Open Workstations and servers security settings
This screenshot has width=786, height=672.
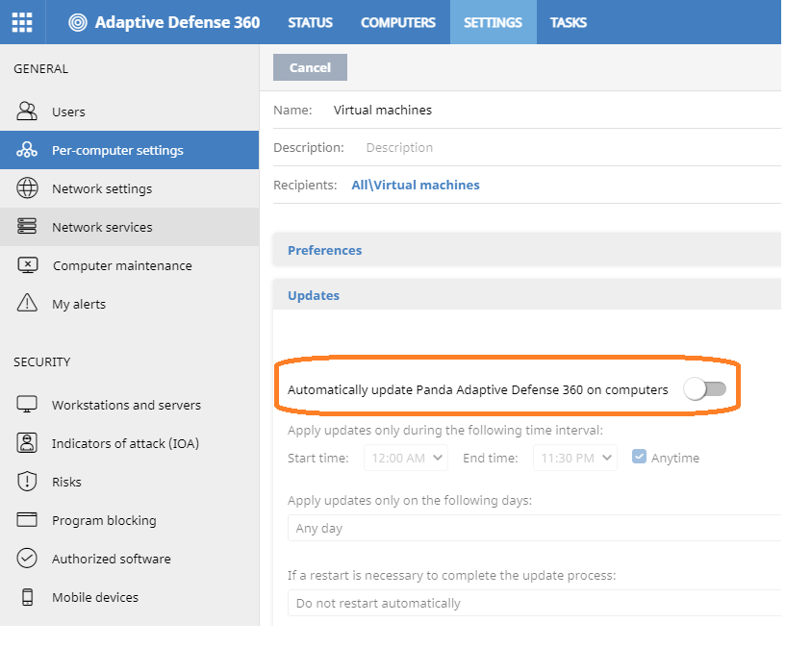tap(129, 405)
